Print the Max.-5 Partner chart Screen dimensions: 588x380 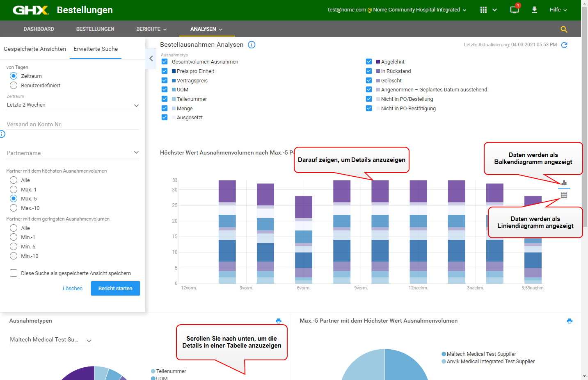coord(570,321)
